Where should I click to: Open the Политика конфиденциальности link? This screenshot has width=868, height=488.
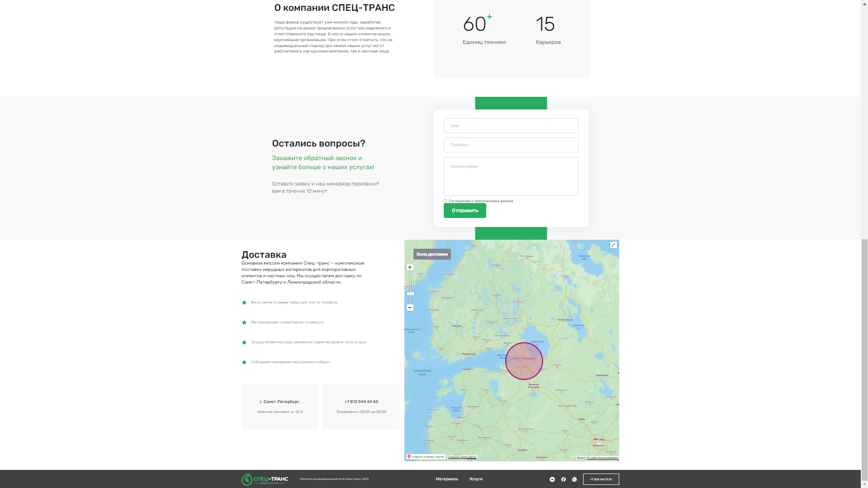[334, 479]
